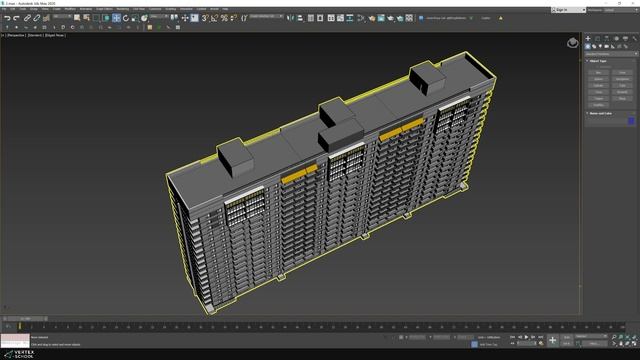Screen dimensions: 640x360
Task: Switch to the Display command panel
Action: tap(625, 38)
